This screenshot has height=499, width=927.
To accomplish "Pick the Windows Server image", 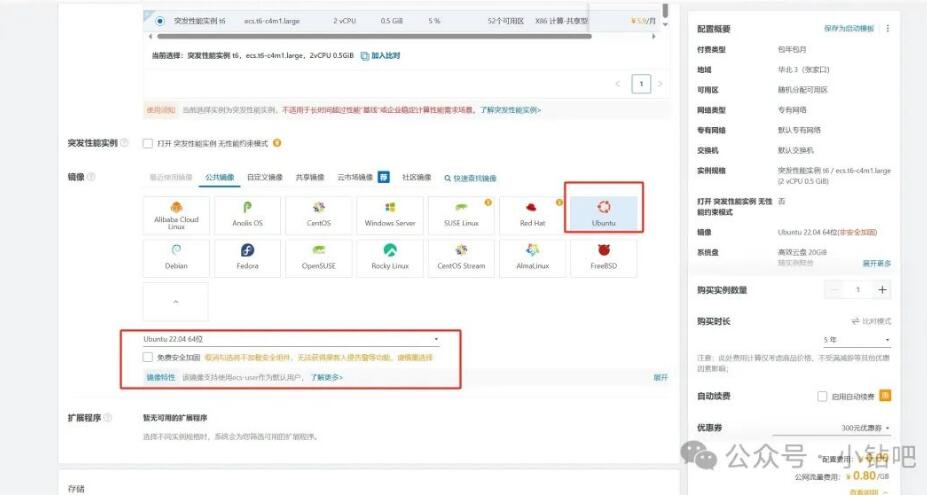I will 390,215.
